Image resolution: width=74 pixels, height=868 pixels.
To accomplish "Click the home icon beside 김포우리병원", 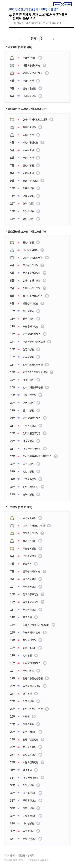I will click(40, 518).
